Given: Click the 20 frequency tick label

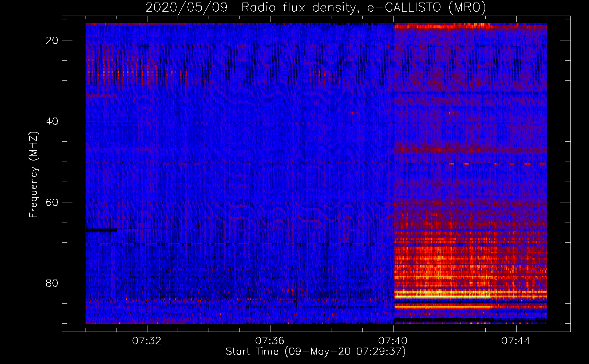Looking at the screenshot, I should click(x=52, y=40).
